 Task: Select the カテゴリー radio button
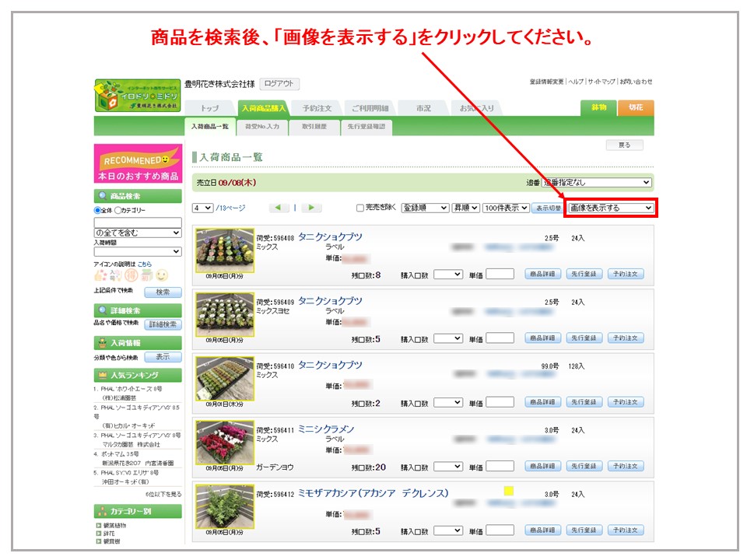click(x=118, y=210)
